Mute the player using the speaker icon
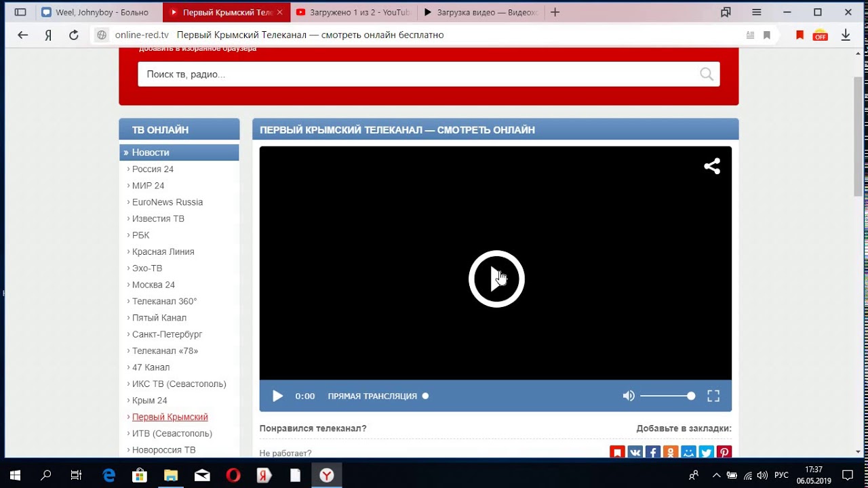This screenshot has width=868, height=488. point(629,396)
